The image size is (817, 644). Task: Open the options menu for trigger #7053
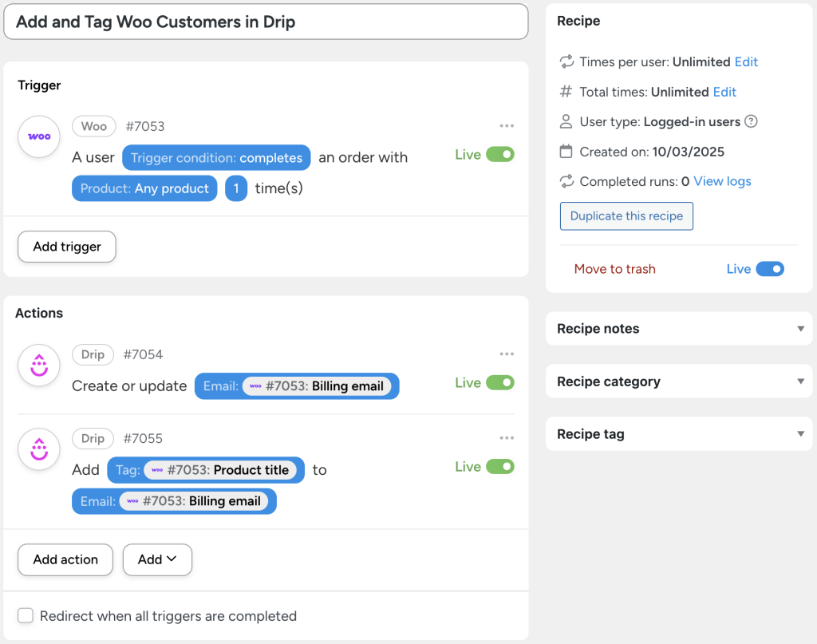pyautogui.click(x=507, y=125)
